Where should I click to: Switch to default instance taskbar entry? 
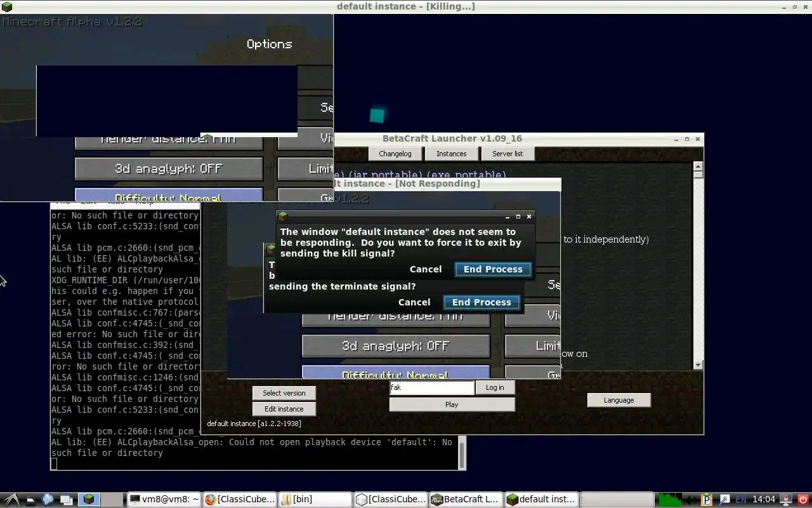[x=541, y=499]
